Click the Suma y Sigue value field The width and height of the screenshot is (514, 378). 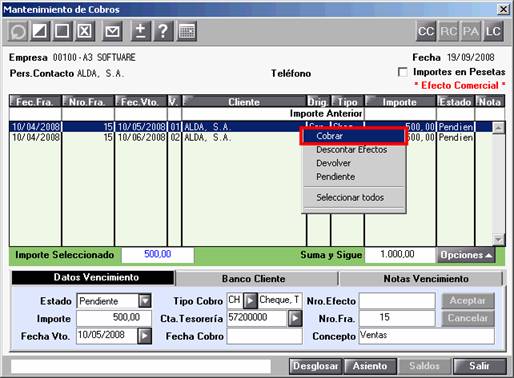click(400, 255)
